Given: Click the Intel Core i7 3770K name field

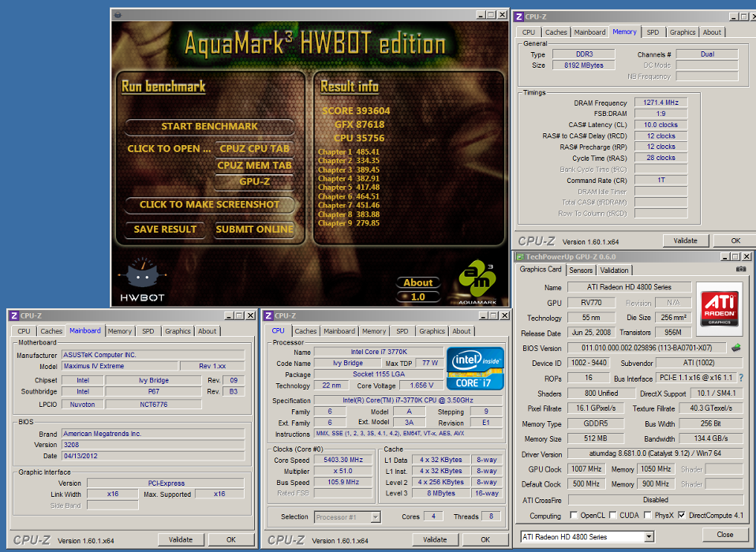Looking at the screenshot, I should (379, 352).
